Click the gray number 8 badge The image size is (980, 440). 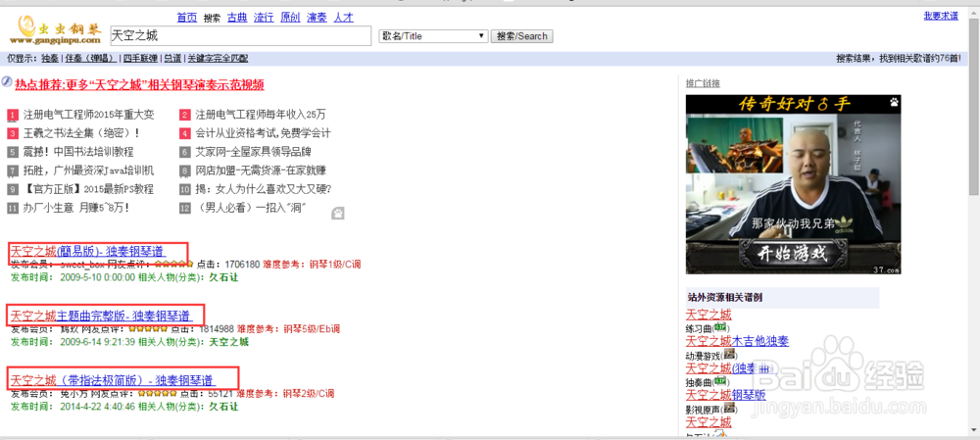[185, 171]
